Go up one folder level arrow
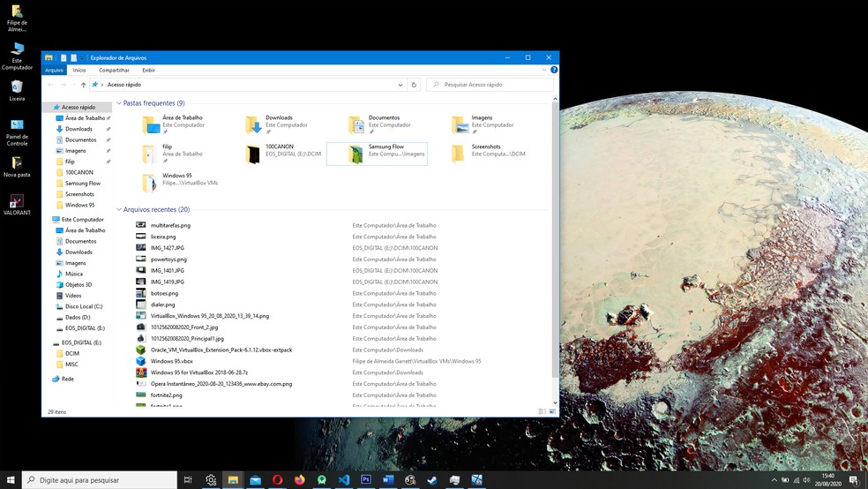 [x=84, y=85]
